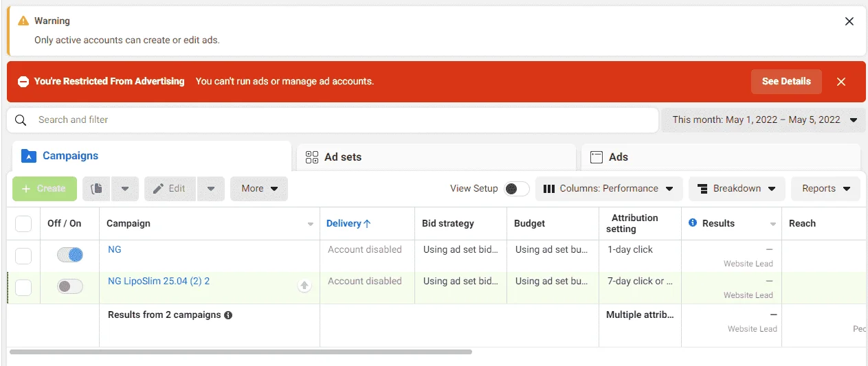The image size is (868, 366).
Task: Click the yellow Warning triangle icon
Action: point(23,21)
